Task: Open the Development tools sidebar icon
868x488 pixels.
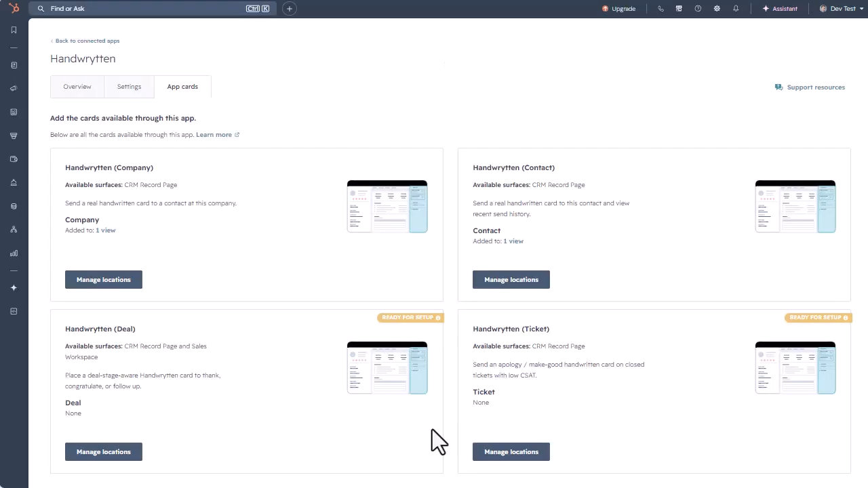Action: click(14, 311)
